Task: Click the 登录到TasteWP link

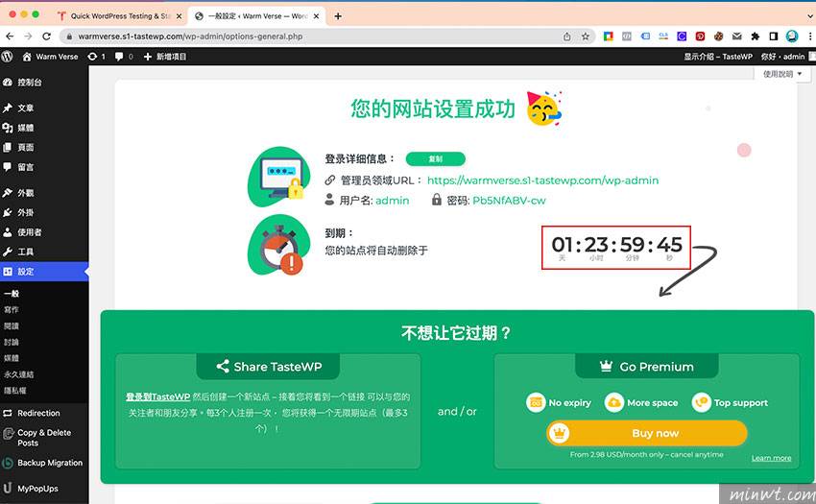Action: tap(157, 396)
